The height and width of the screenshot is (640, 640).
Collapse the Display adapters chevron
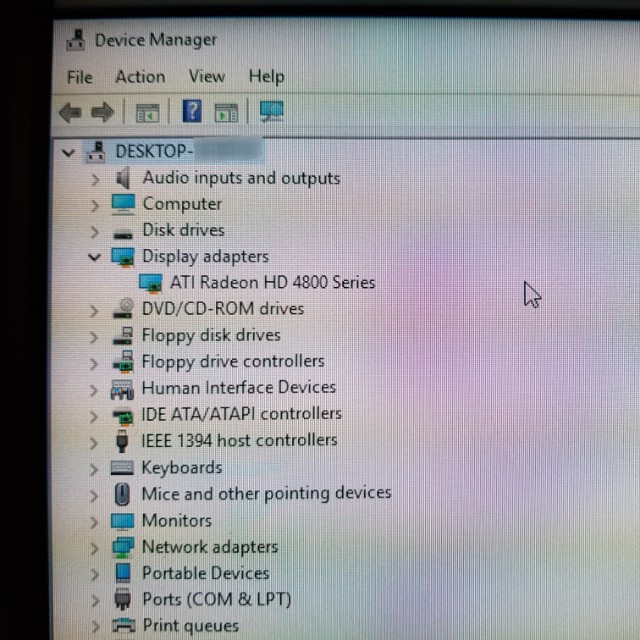pos(94,258)
